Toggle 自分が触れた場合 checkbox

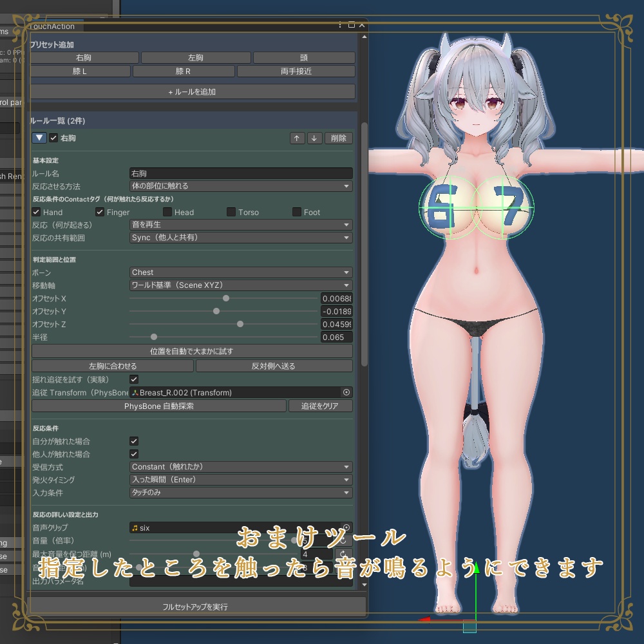click(134, 441)
